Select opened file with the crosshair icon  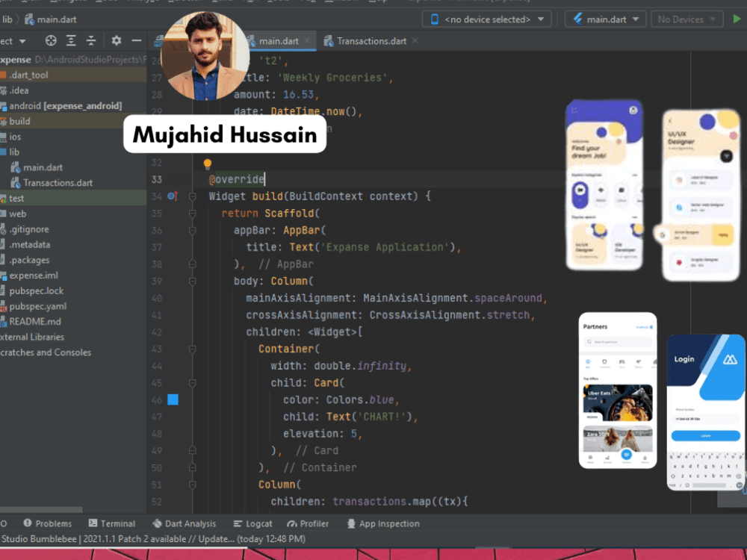(x=50, y=40)
